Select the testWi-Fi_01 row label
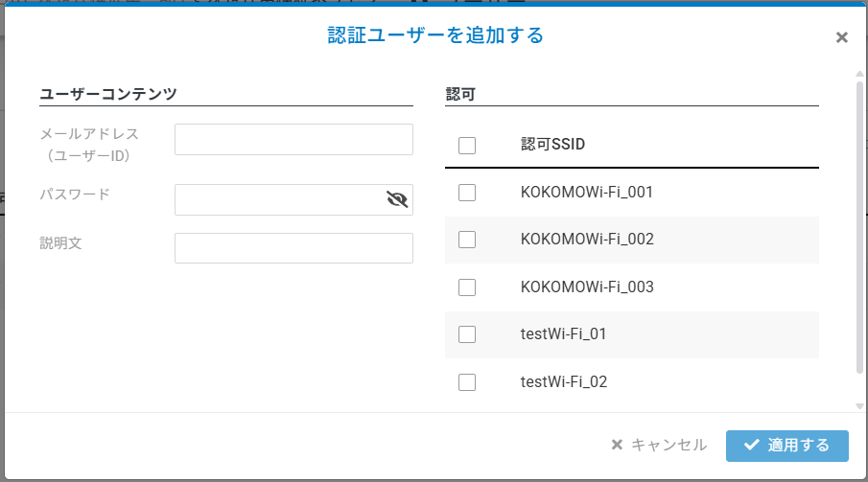The width and height of the screenshot is (868, 482). click(x=563, y=334)
